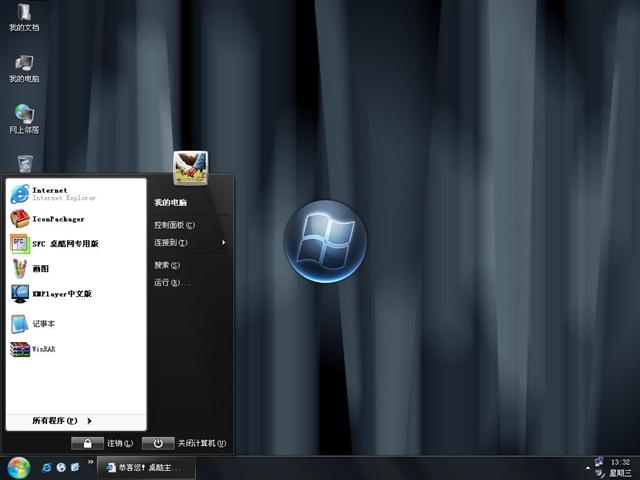
Task: Click the lock icon button for 注销
Action: click(x=87, y=443)
